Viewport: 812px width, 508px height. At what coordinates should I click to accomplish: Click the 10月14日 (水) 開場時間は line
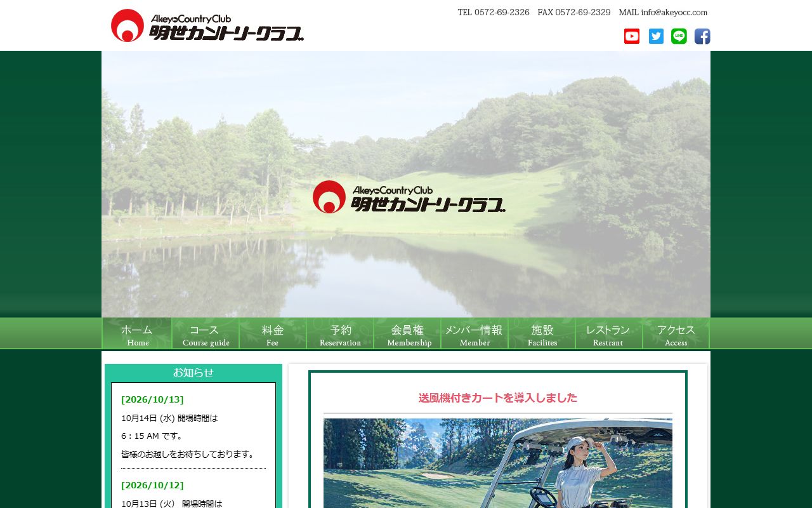(169, 418)
